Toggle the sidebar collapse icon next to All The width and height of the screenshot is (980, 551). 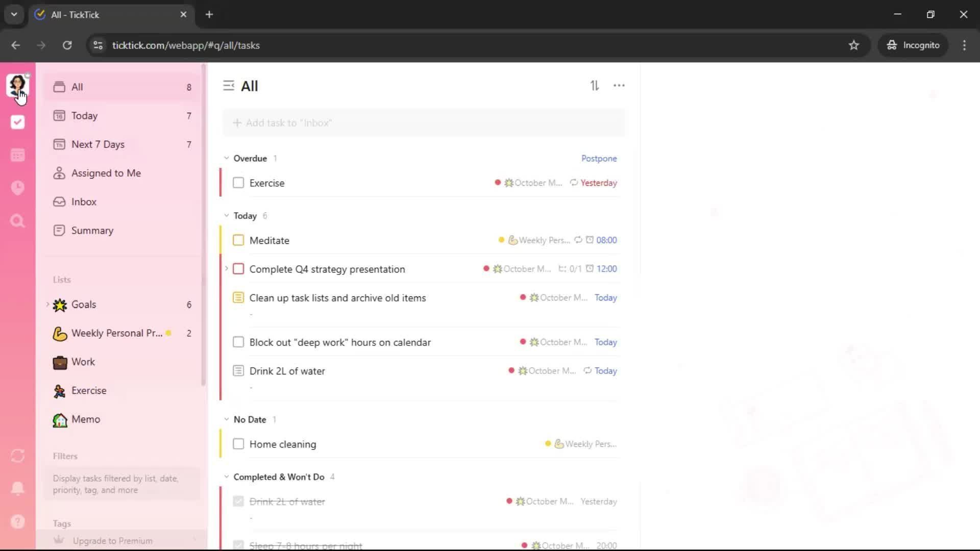[228, 86]
